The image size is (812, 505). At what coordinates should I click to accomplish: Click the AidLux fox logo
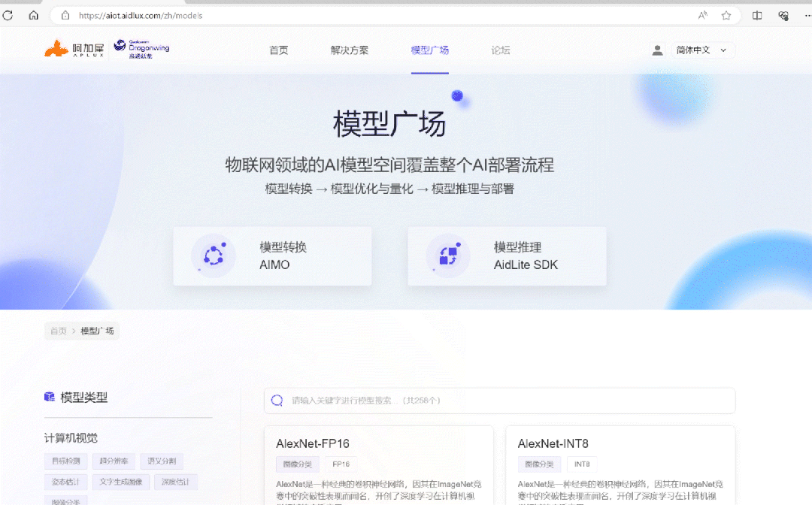pos(56,48)
